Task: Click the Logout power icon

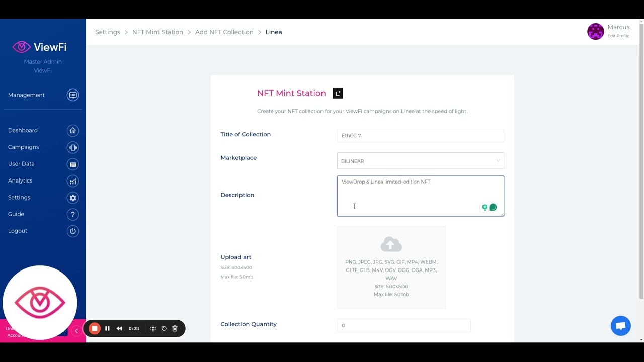Action: (73, 231)
